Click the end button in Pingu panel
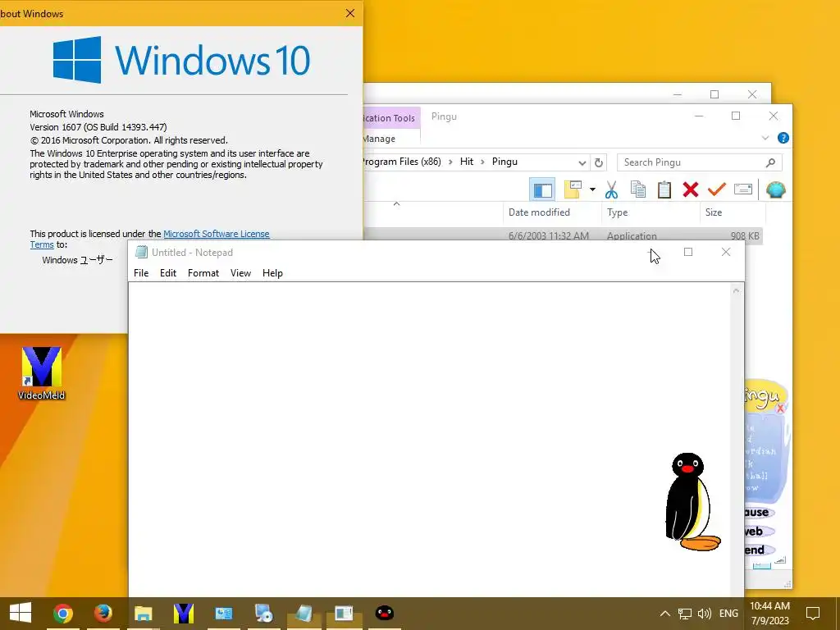 coord(758,550)
